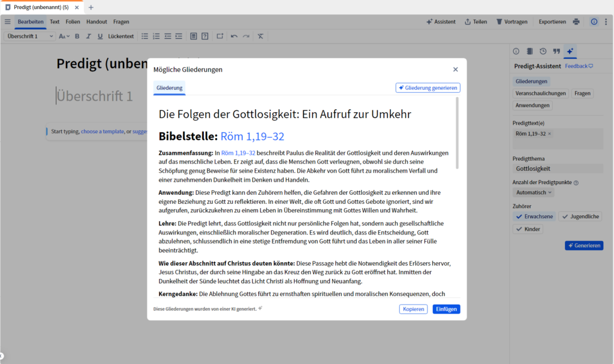
Task: Click the question block icon
Action: click(x=205, y=36)
